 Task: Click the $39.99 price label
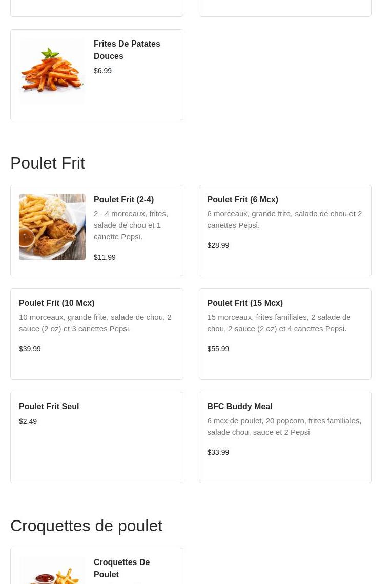click(x=30, y=349)
